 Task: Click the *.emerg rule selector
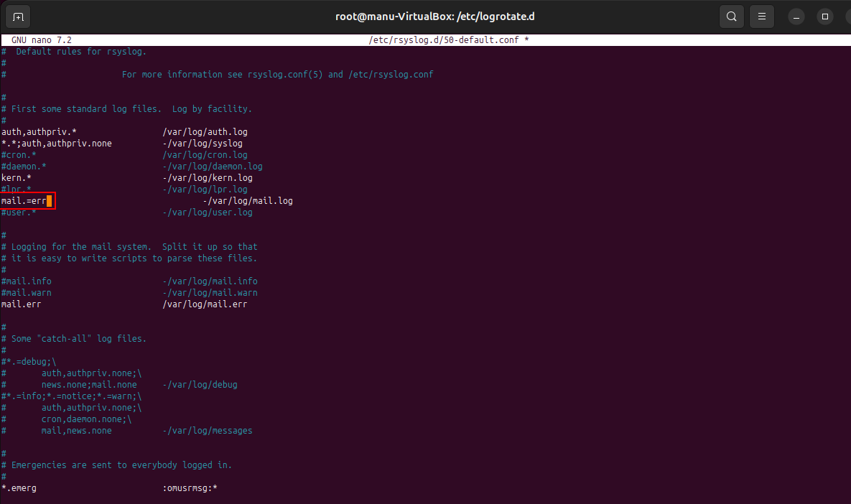pos(19,488)
